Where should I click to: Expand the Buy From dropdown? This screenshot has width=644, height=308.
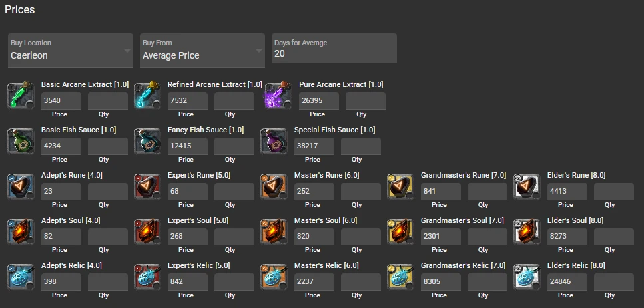point(202,51)
